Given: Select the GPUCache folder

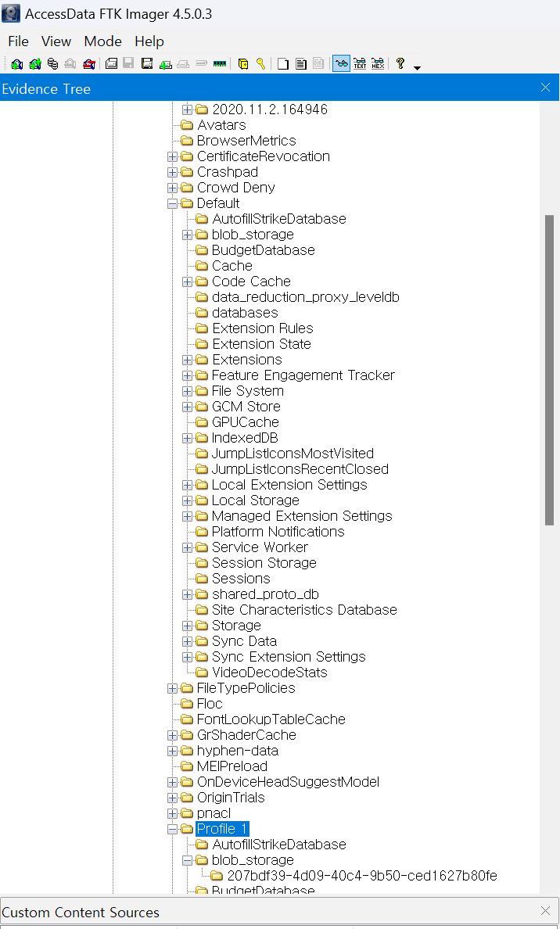Looking at the screenshot, I should 246,421.
